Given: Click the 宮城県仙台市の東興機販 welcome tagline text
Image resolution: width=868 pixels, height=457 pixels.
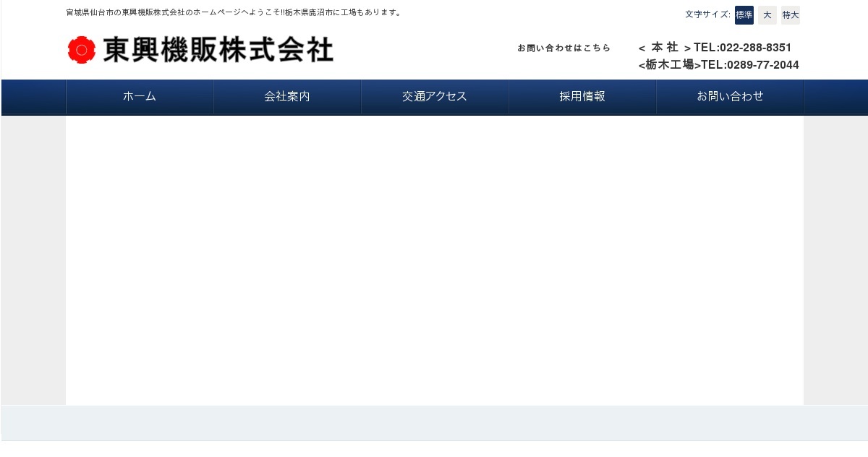Looking at the screenshot, I should click(x=234, y=12).
